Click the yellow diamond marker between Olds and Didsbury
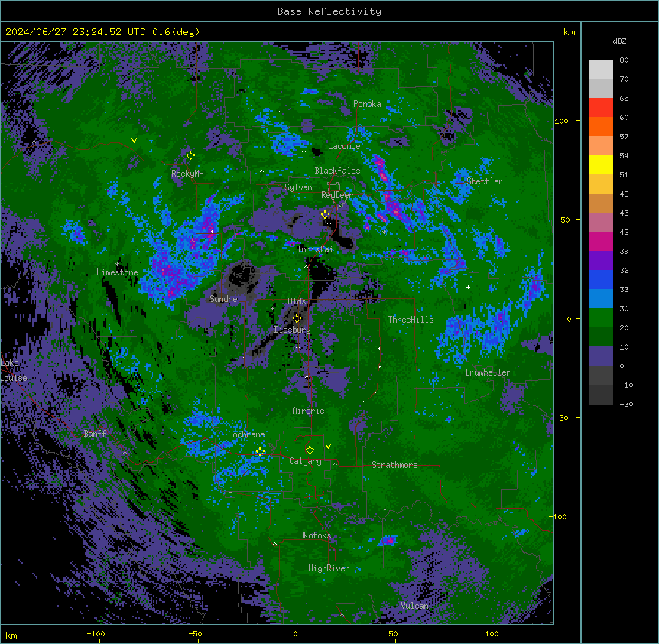The image size is (659, 644). pos(297,318)
